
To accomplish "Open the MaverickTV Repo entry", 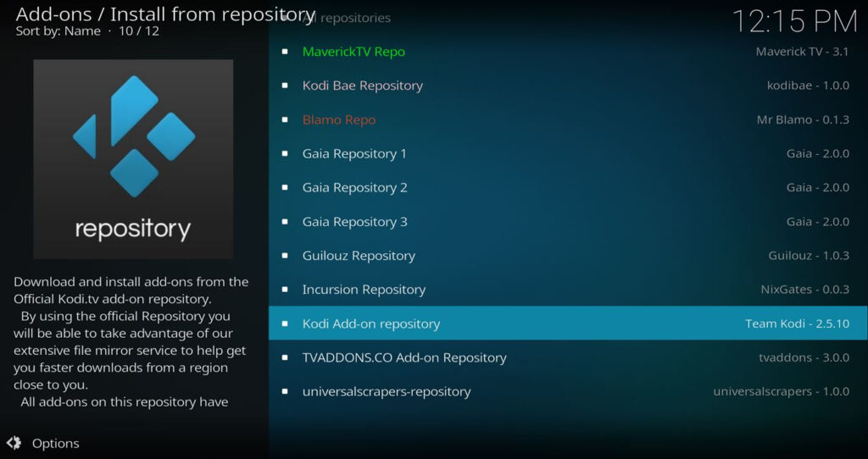I will pyautogui.click(x=568, y=52).
